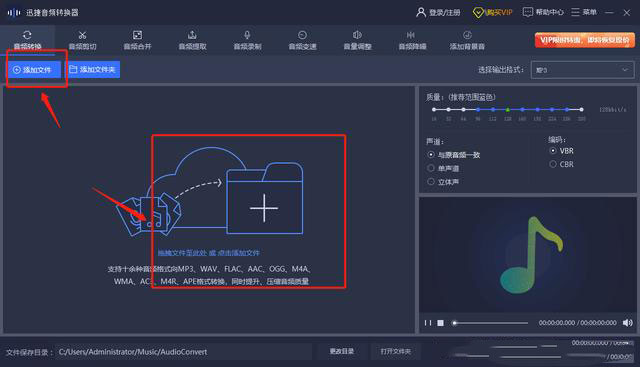Image resolution: width=640 pixels, height=367 pixels.
Task: Choose CBR encoding
Action: [562, 164]
